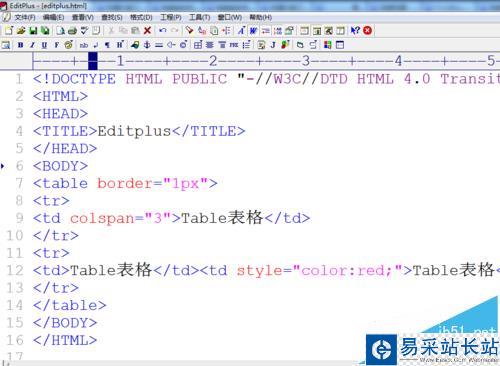Screen dimensions: 500x366
Task: Click the multicolor squares icon on HTML toolbar
Action: click(x=328, y=45)
